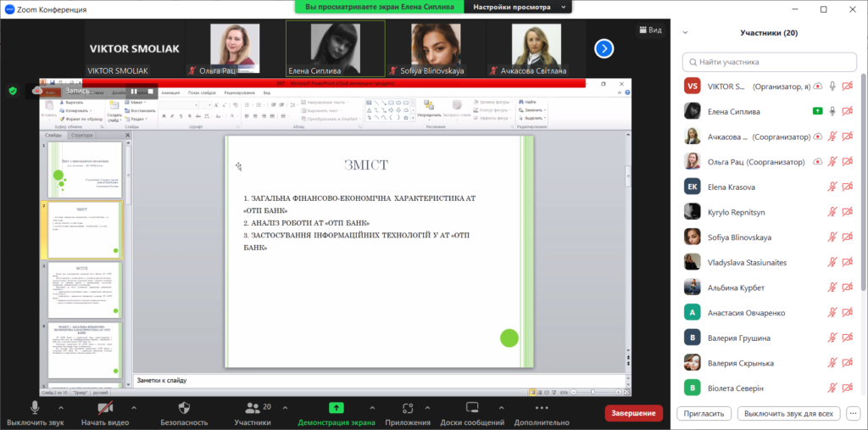
Task: Click the cloud recording indicator next to Запись
Action: tap(37, 91)
